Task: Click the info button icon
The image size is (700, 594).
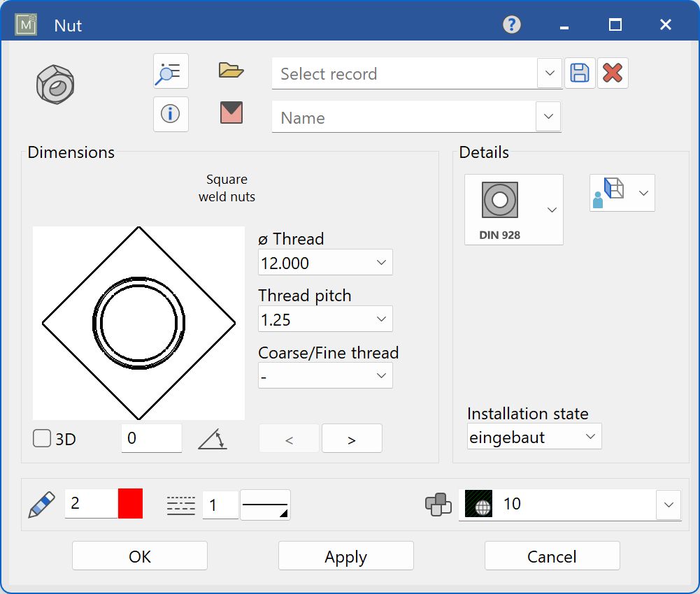Action: pyautogui.click(x=171, y=114)
